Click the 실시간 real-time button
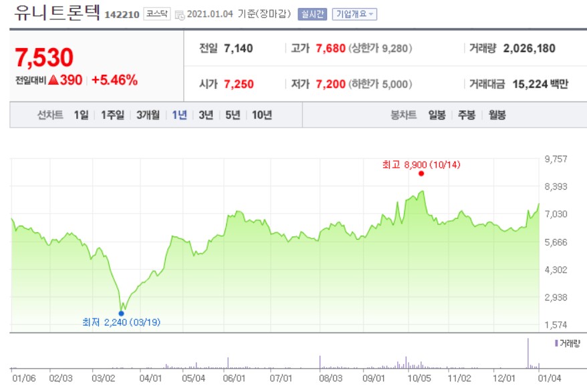The image size is (587, 392). tap(312, 14)
